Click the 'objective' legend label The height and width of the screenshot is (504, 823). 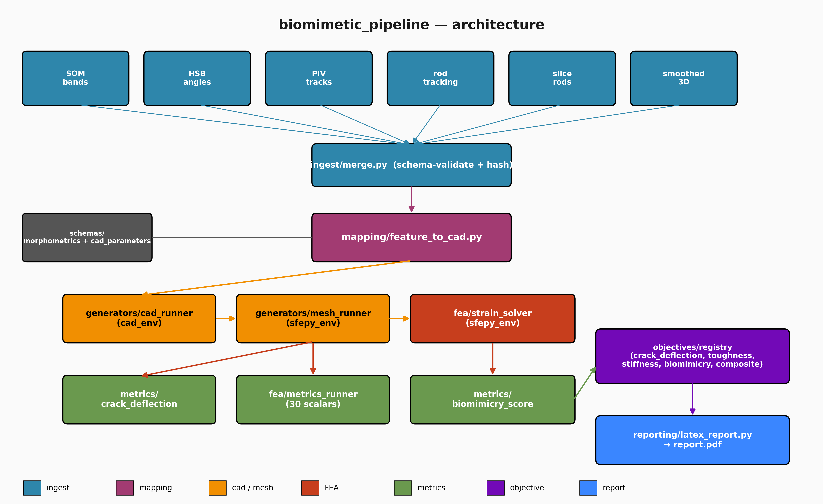pyautogui.click(x=527, y=488)
